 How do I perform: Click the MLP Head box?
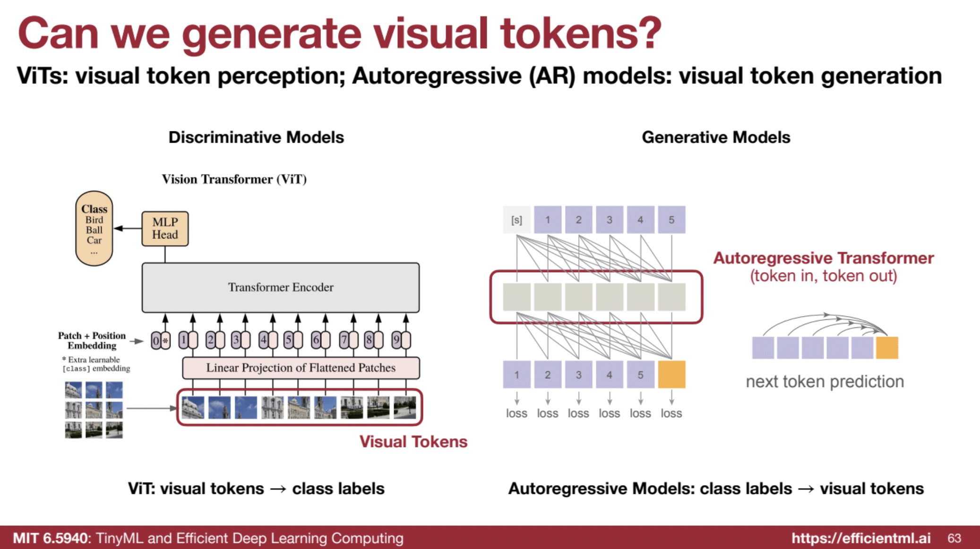(x=165, y=229)
